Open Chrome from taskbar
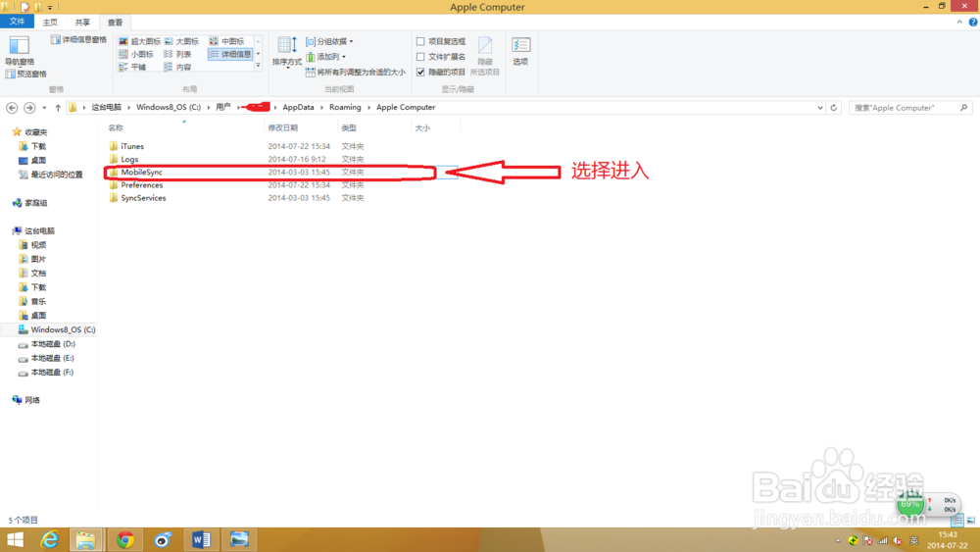This screenshot has width=980, height=552. [x=125, y=539]
